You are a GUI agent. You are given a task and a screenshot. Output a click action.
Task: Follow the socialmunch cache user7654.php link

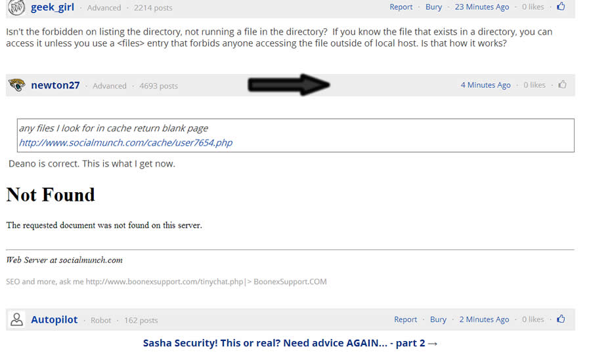pos(125,143)
